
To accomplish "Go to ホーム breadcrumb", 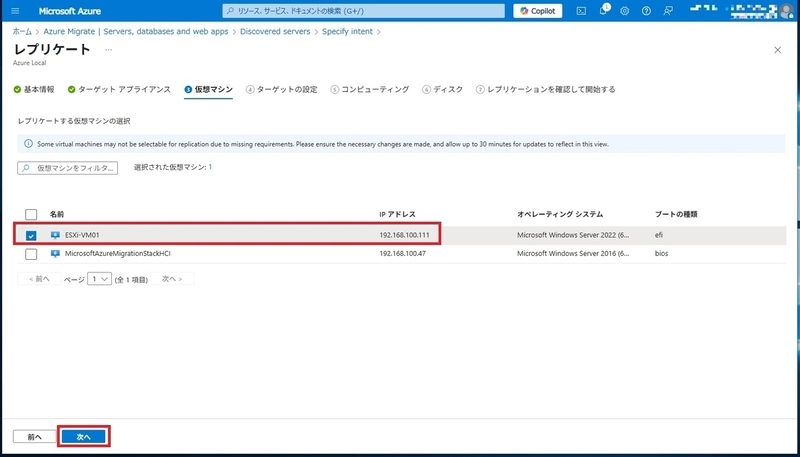I will click(x=22, y=32).
